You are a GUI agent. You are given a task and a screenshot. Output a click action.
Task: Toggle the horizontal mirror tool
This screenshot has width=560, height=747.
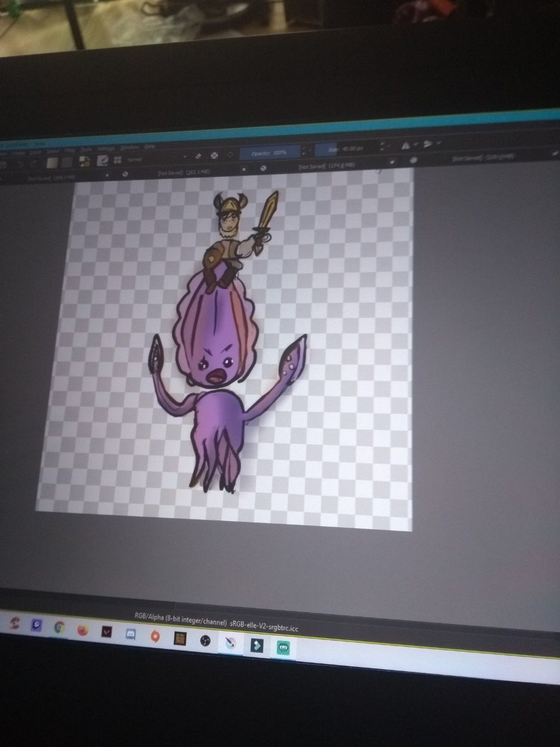[405, 145]
